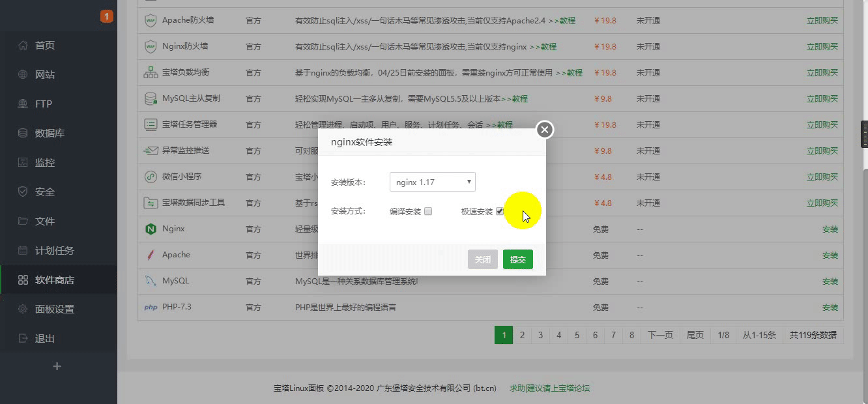Click the 监控 monitor icon
868x404 pixels.
coord(23,163)
